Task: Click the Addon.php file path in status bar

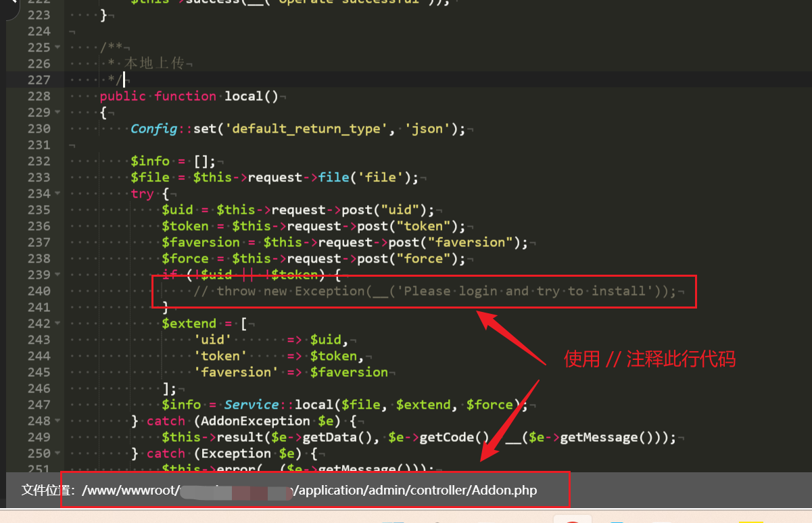Action: tap(417, 490)
